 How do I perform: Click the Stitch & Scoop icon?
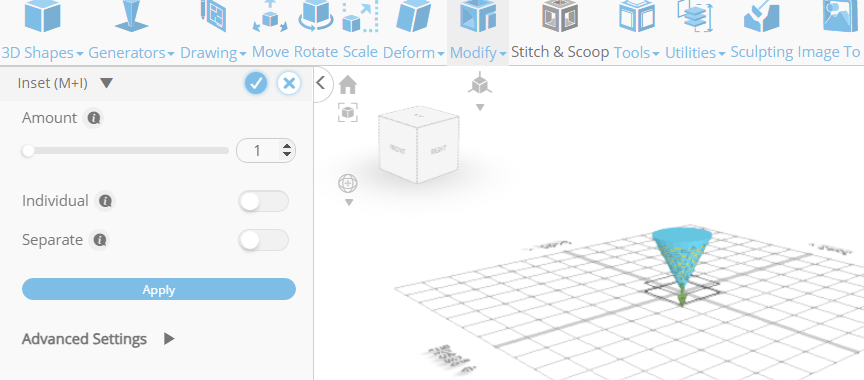(559, 16)
